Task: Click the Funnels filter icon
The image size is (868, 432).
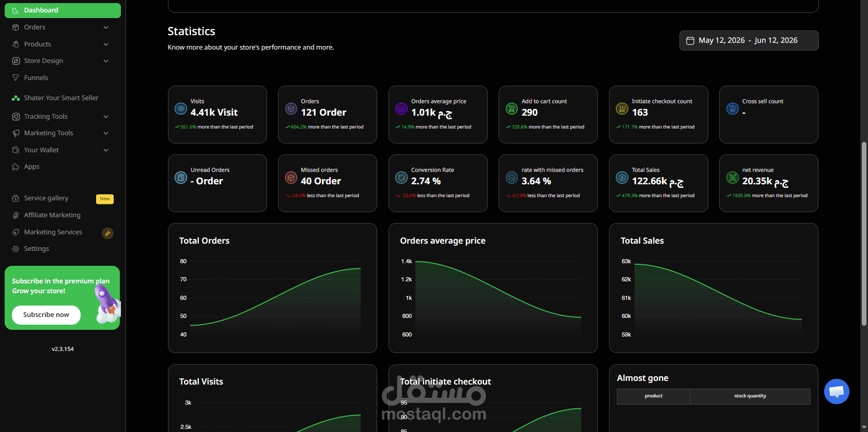Action: click(16, 78)
